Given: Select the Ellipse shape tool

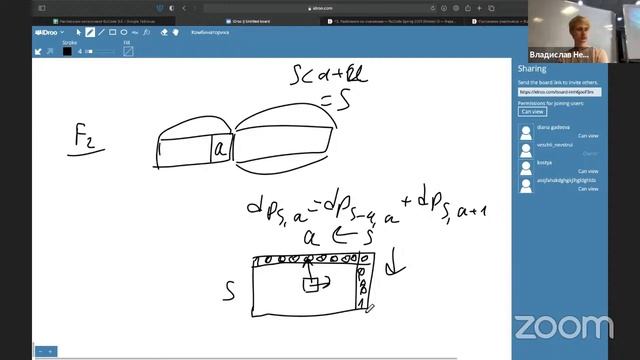Looking at the screenshot, I should coord(124,32).
